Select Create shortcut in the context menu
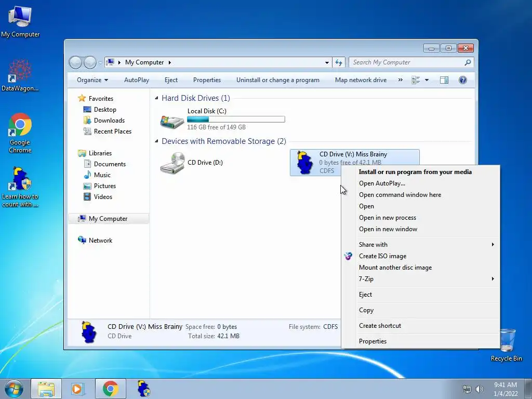The height and width of the screenshot is (399, 532). coord(380,326)
